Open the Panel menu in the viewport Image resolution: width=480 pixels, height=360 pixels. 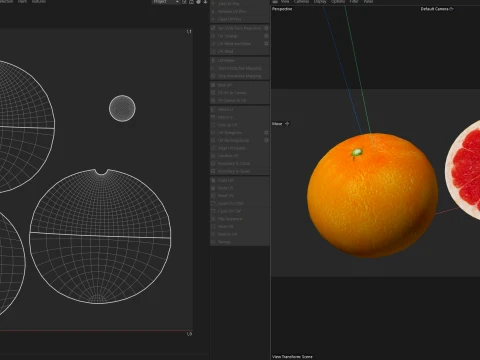point(368,2)
